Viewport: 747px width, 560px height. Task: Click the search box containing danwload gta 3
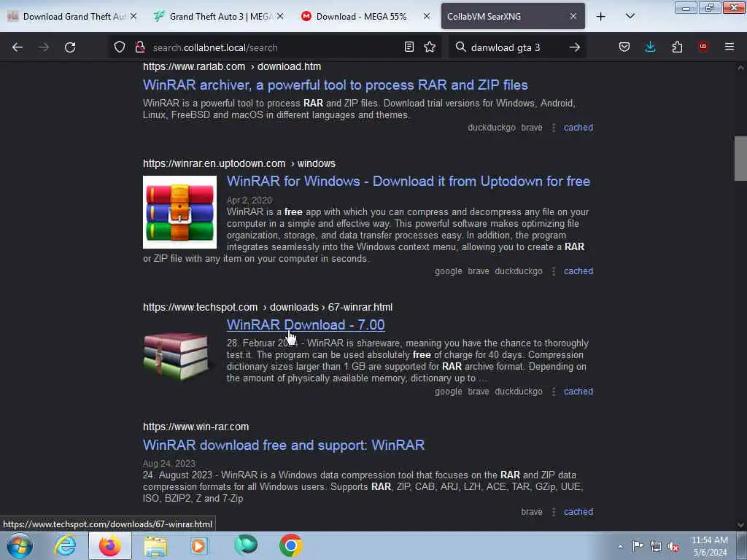[517, 47]
